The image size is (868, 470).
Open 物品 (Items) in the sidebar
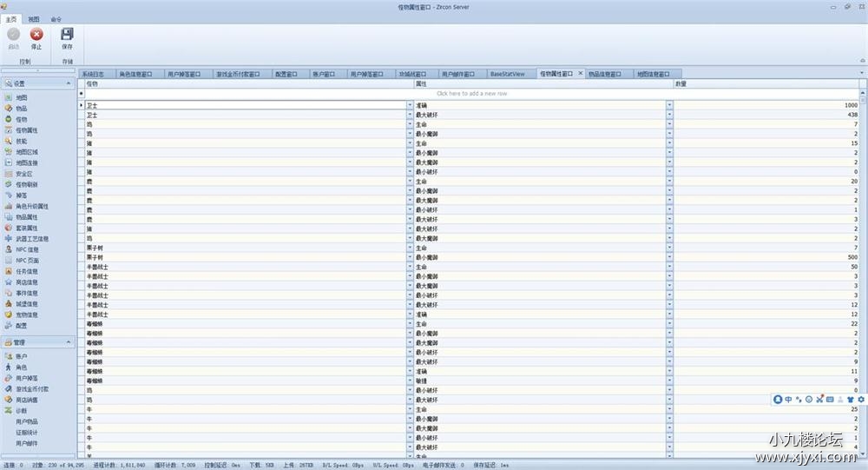coord(21,109)
